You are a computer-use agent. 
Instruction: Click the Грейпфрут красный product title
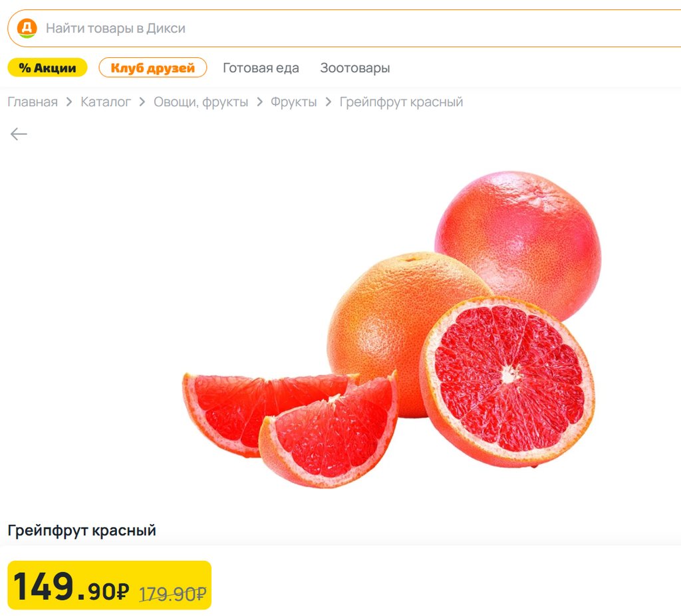tap(82, 530)
